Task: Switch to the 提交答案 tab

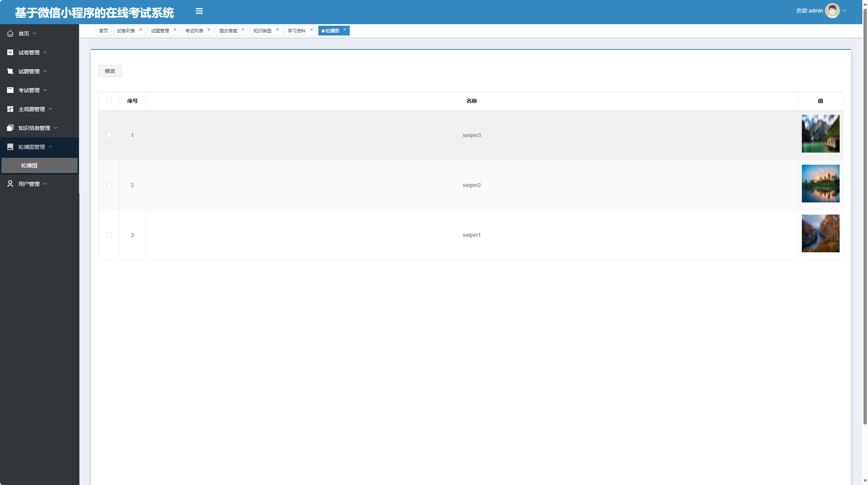Action: [228, 31]
